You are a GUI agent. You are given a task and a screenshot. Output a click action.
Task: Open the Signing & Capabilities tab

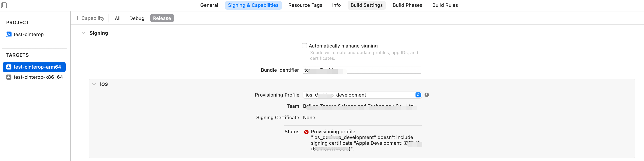(x=253, y=5)
